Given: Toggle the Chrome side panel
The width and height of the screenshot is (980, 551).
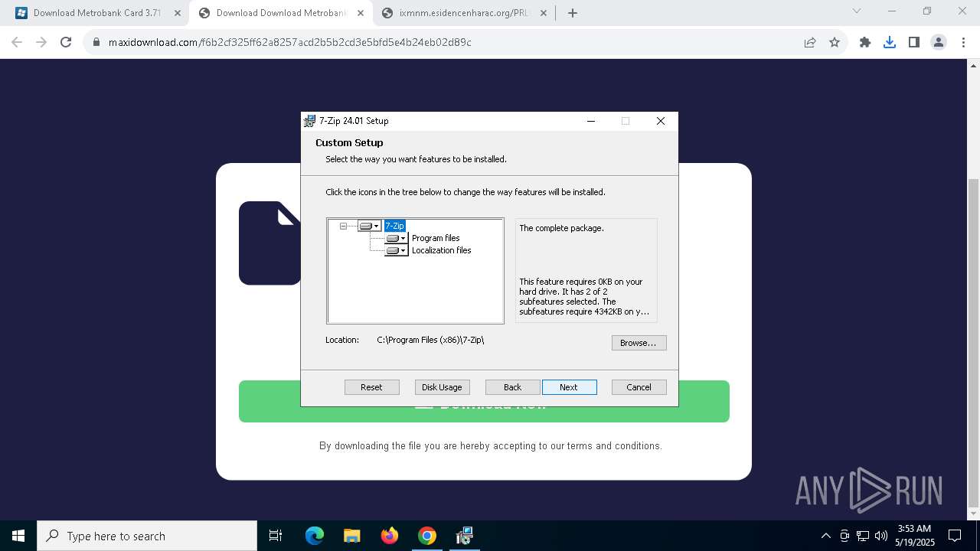Looking at the screenshot, I should 914,43.
